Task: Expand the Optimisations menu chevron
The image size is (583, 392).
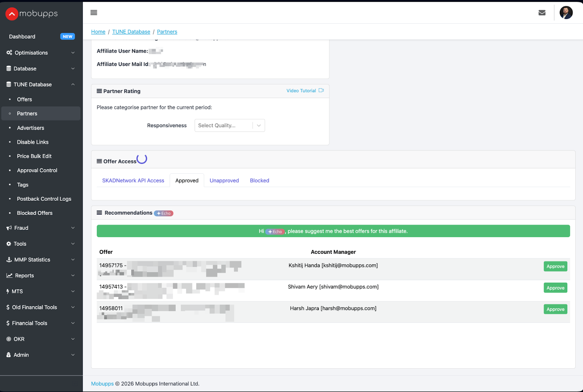Action: (73, 53)
